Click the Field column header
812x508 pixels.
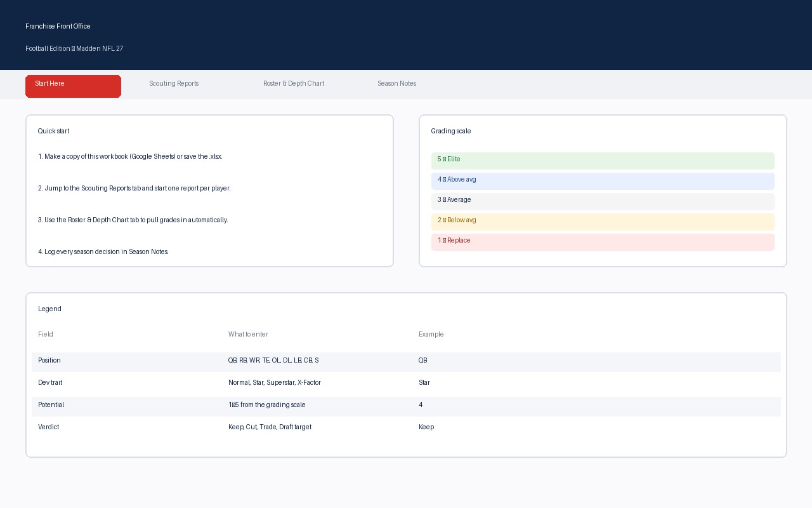coord(46,334)
